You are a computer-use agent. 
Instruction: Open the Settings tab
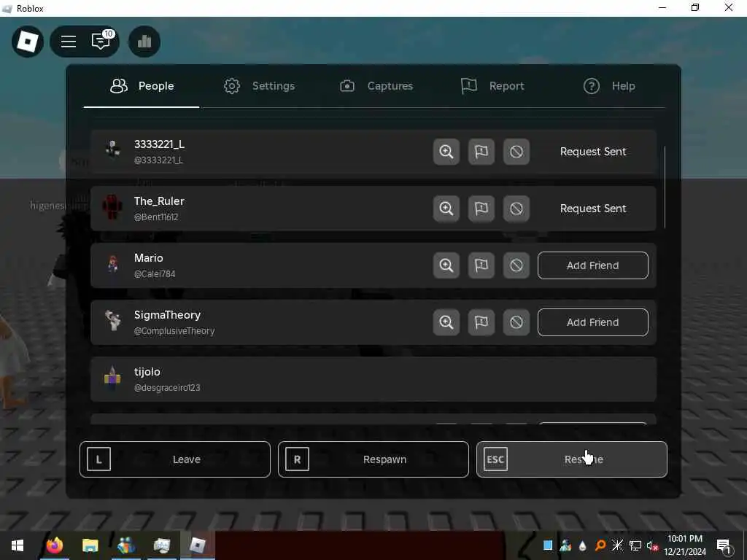tap(260, 86)
